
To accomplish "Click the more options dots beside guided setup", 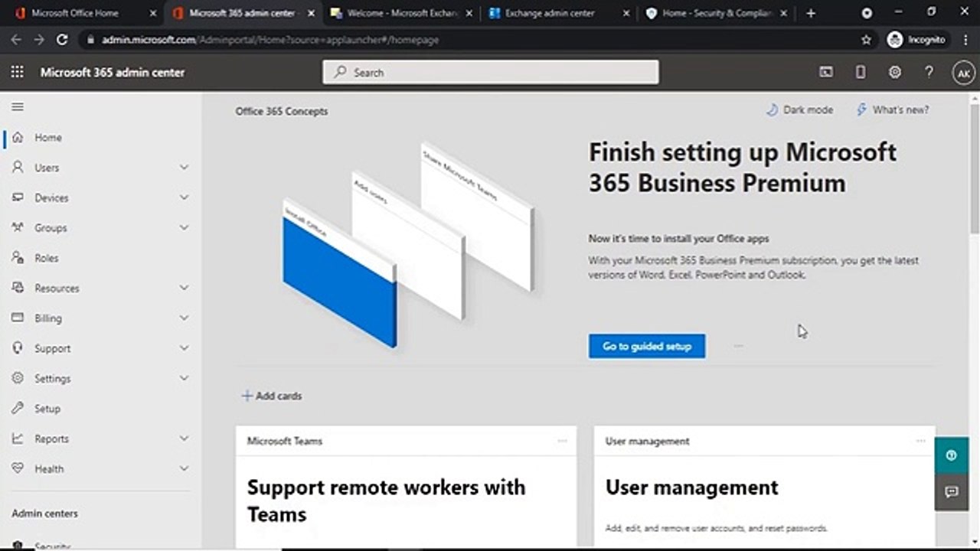I will [x=739, y=346].
